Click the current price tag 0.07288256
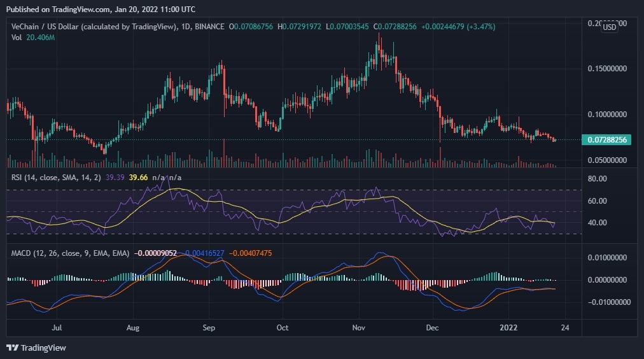The image size is (644, 359). [x=606, y=139]
